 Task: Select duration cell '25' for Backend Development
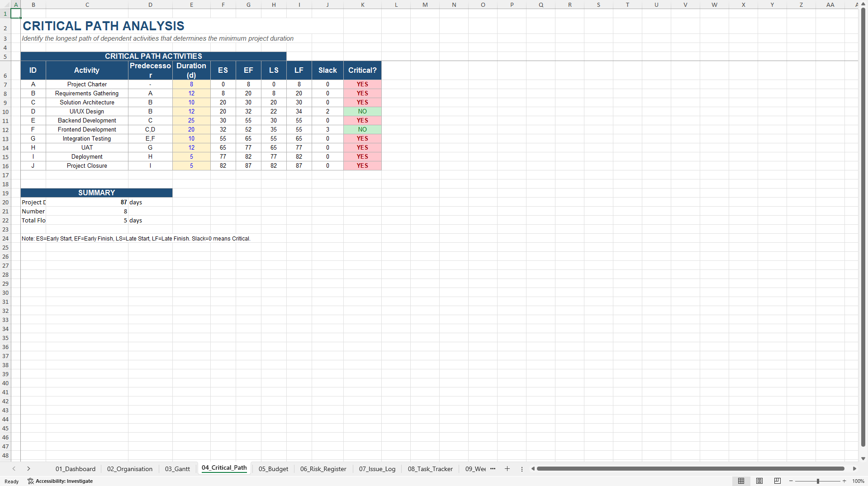click(191, 121)
